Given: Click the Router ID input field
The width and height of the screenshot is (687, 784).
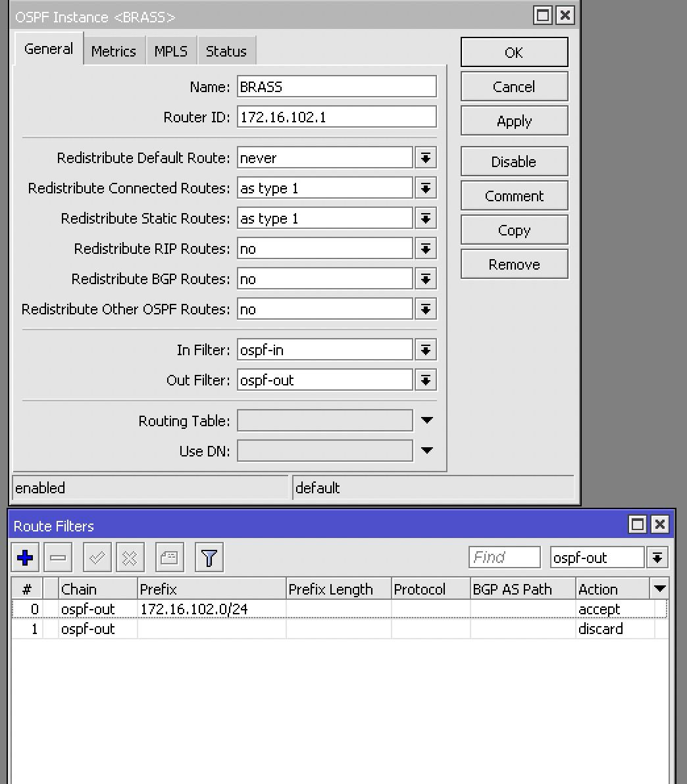Looking at the screenshot, I should pos(337,117).
